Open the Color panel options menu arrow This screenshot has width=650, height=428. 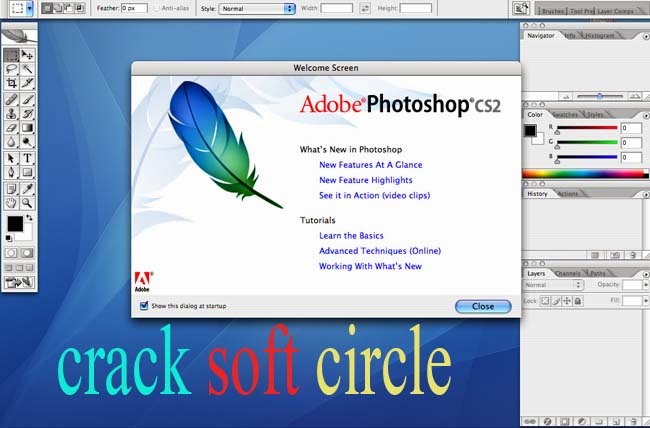pyautogui.click(x=645, y=115)
